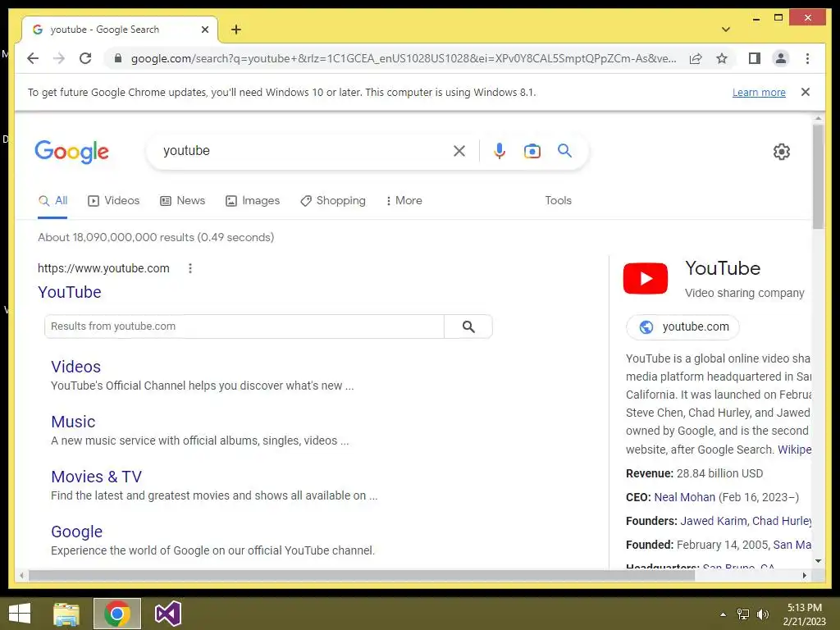The width and height of the screenshot is (840, 630).
Task: Launch Visual Studio from the taskbar
Action: [167, 614]
